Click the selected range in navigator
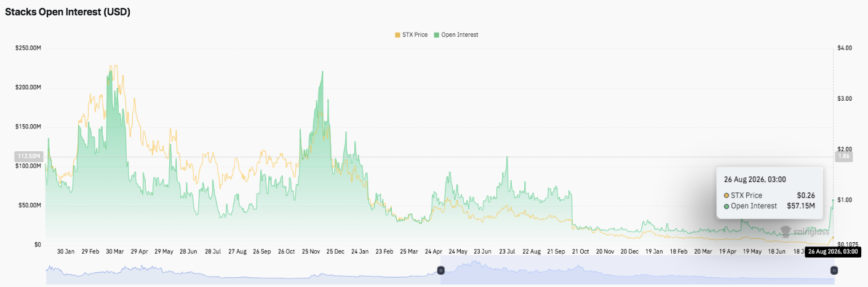The height and width of the screenshot is (287, 868). click(x=637, y=272)
